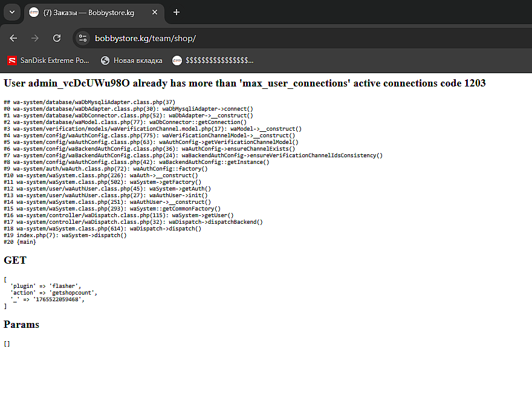Click the globe icon of Новая вкладка bookmark
Viewport: 532px width, 398px height.
(105, 60)
